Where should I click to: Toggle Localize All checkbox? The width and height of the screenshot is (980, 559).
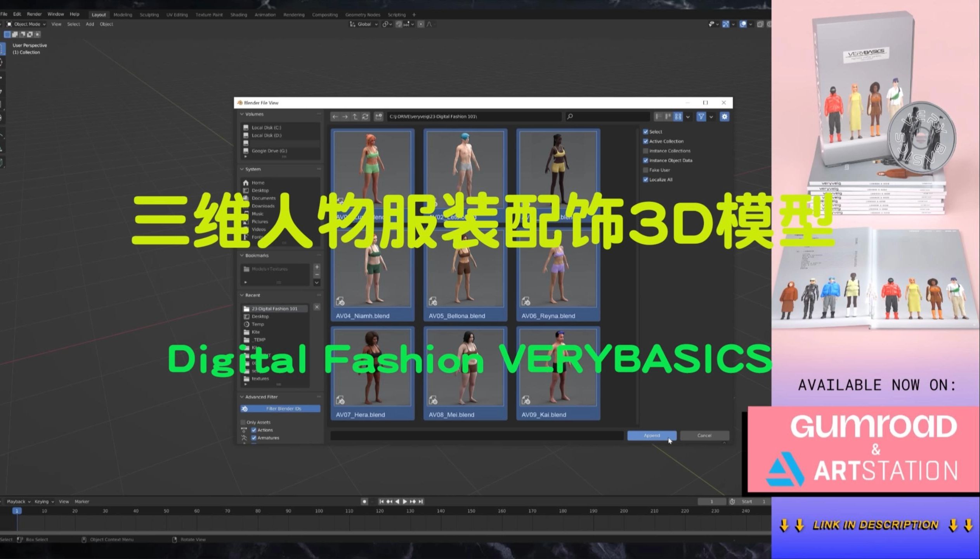(645, 179)
